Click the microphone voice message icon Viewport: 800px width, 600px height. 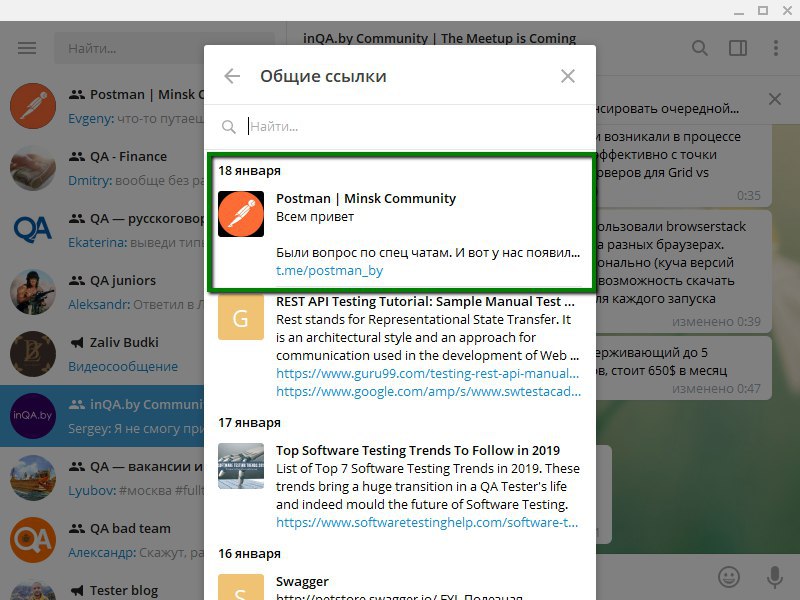point(774,577)
